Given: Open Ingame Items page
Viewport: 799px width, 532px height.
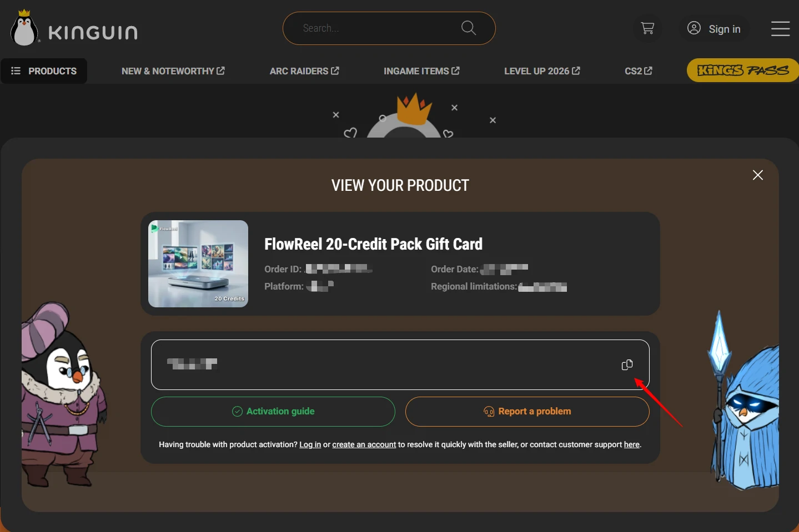Looking at the screenshot, I should [x=421, y=71].
